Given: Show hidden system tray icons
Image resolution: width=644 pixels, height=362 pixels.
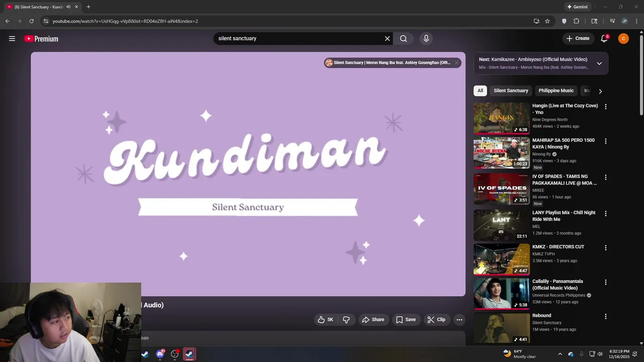Looking at the screenshot, I should coord(560,354).
